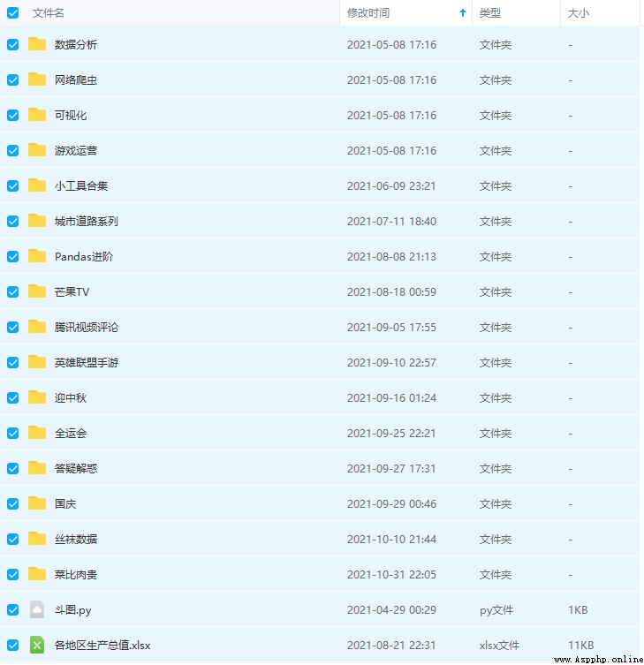Viewport: 644px width, 665px height.
Task: Uncheck the 数据分析 row checkbox
Action: pos(12,44)
